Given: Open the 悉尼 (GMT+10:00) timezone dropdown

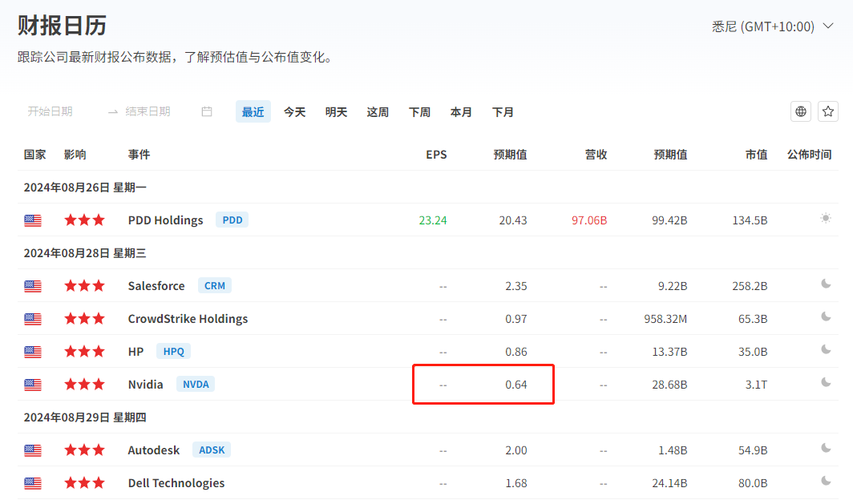Looking at the screenshot, I should point(762,26).
